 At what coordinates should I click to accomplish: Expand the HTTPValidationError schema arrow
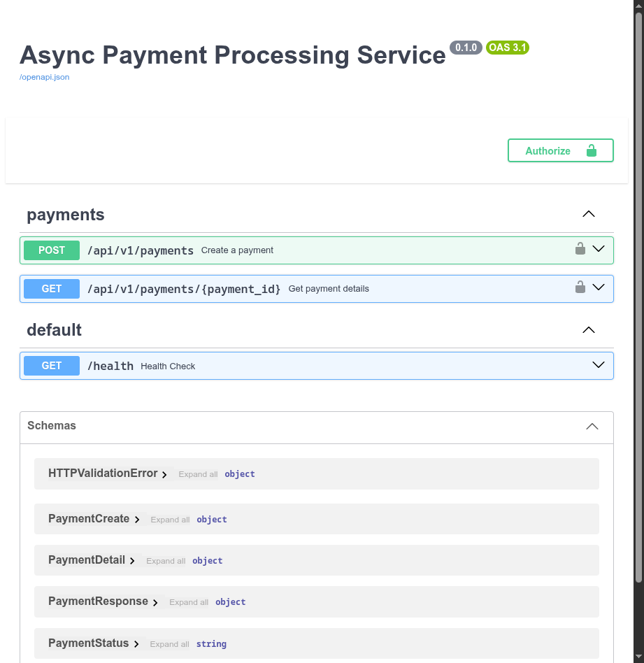point(164,475)
